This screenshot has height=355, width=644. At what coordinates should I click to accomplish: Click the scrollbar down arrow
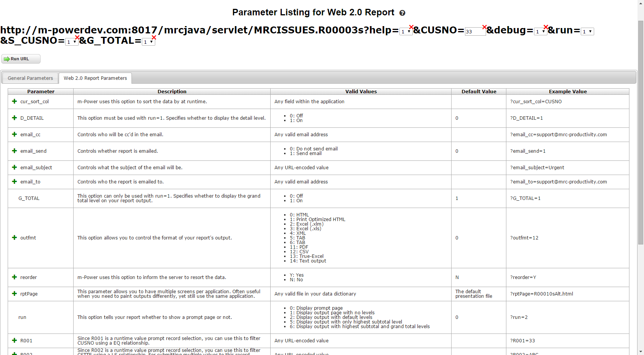coord(641,351)
